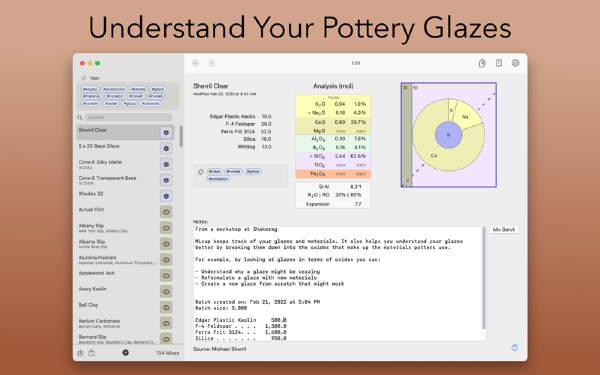
Task: Click the Notes area vertical scrollbar
Action: pyautogui.click(x=484, y=278)
